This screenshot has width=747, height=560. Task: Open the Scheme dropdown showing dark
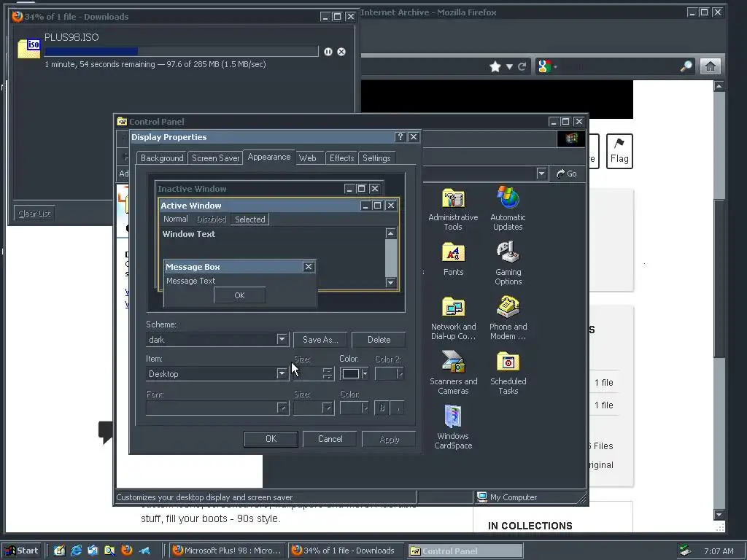[282, 340]
